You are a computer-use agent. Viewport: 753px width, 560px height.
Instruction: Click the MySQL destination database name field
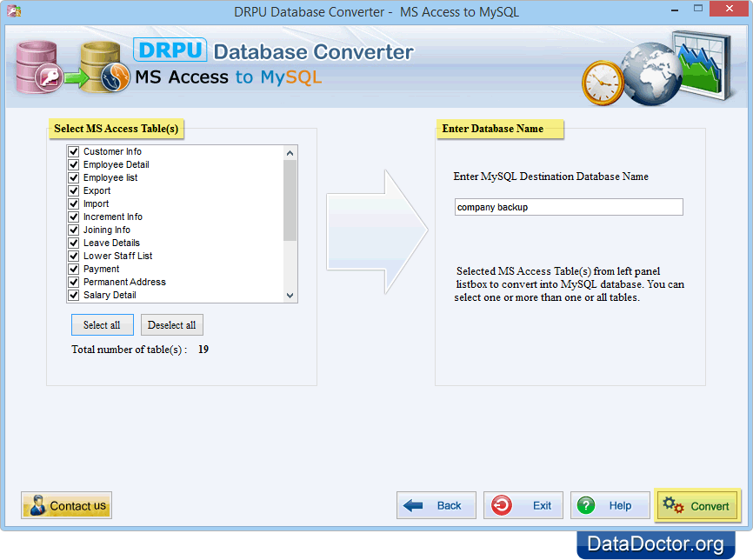pyautogui.click(x=569, y=207)
